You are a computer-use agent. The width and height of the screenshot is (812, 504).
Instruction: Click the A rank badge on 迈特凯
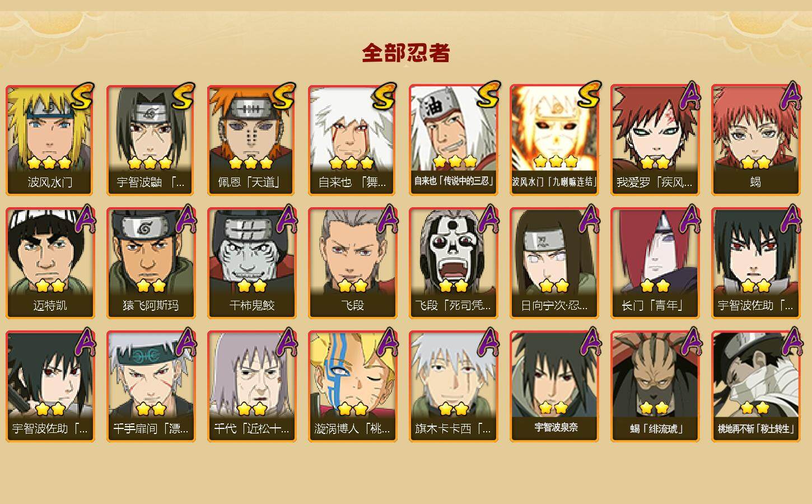pos(85,219)
